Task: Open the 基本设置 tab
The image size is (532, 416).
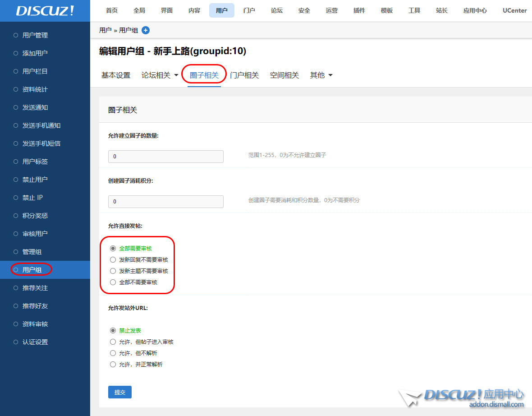Action: (x=116, y=75)
